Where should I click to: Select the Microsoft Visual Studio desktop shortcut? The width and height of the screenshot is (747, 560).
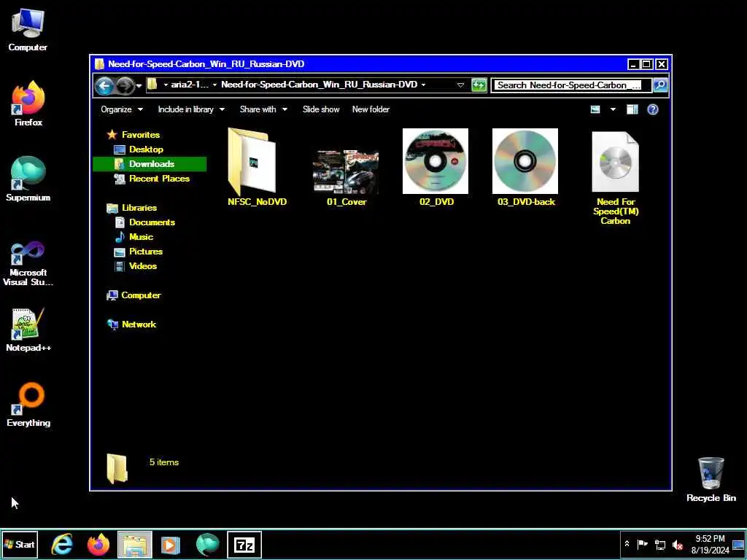pyautogui.click(x=28, y=262)
